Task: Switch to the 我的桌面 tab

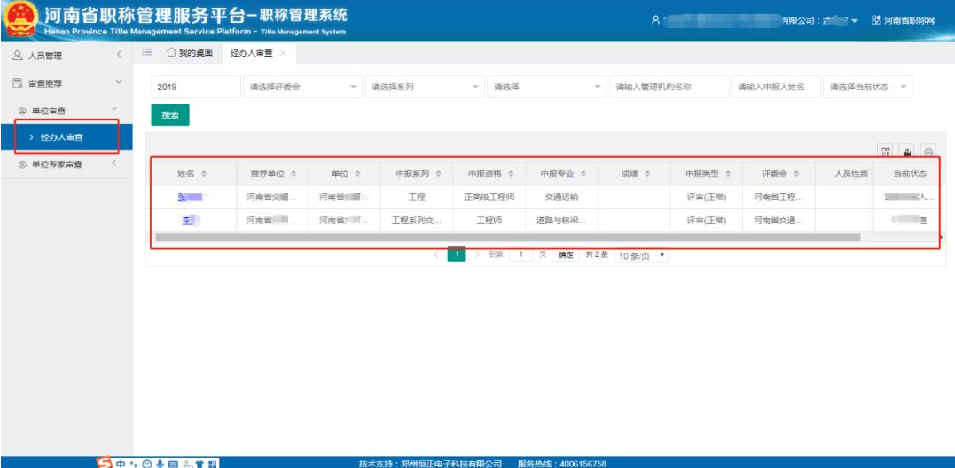Action: point(190,54)
